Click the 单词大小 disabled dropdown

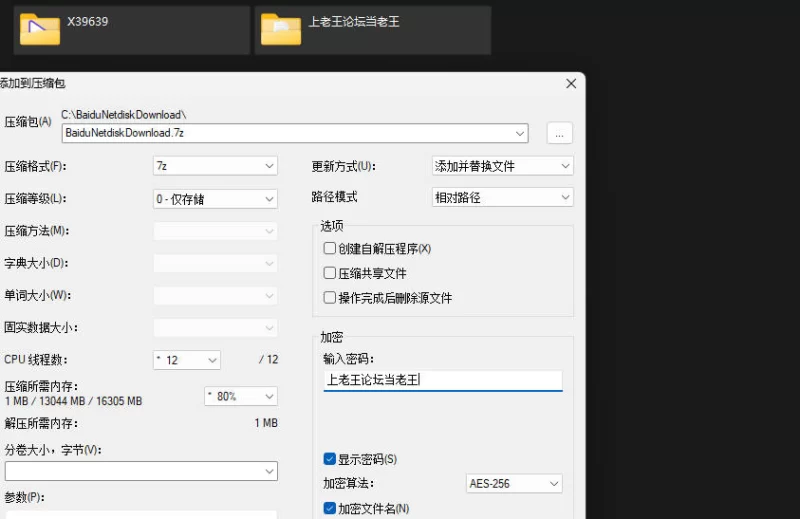coord(215,295)
